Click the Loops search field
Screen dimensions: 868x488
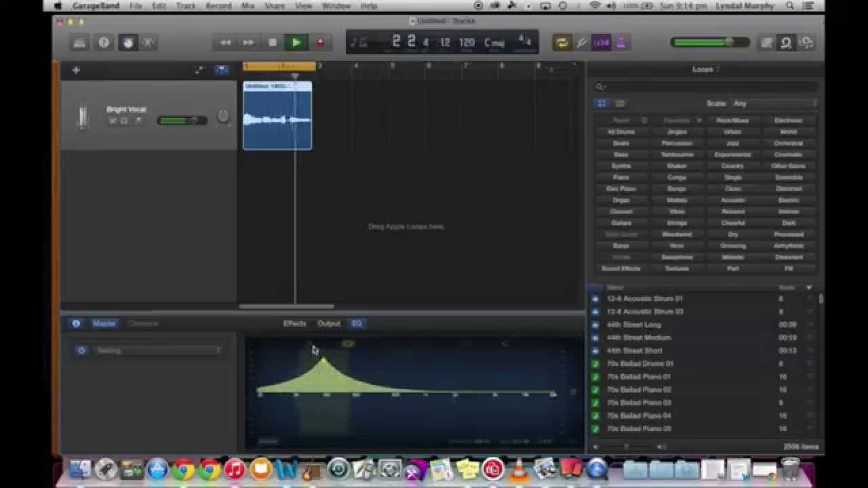tap(706, 87)
